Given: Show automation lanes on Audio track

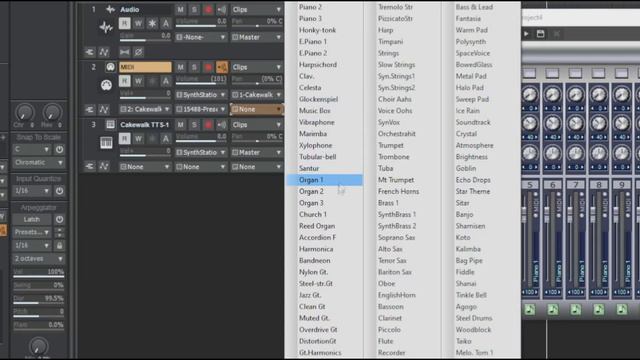Looking at the screenshot, I should pos(104,52).
